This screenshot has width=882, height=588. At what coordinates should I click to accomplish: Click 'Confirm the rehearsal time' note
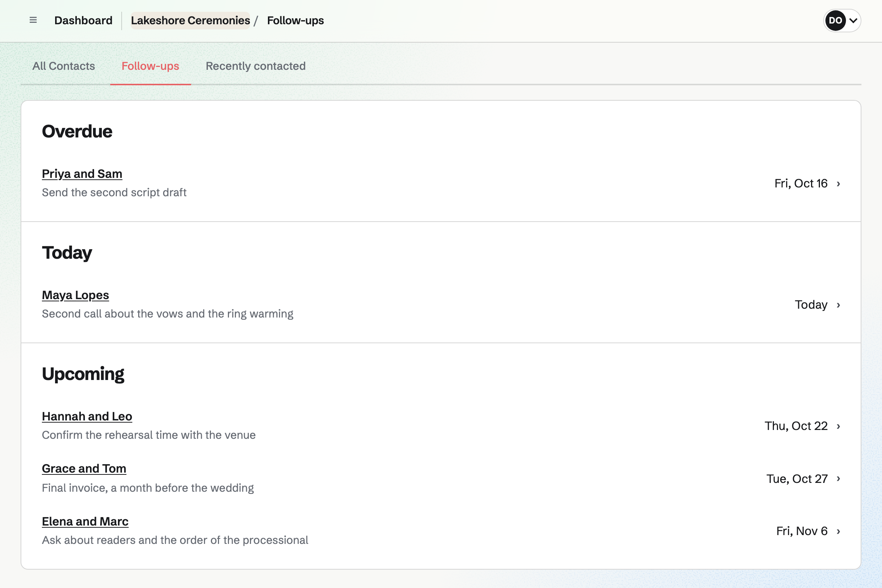(149, 435)
